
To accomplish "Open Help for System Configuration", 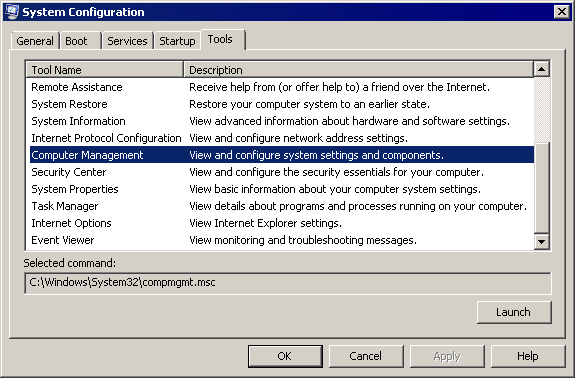I will tap(528, 356).
